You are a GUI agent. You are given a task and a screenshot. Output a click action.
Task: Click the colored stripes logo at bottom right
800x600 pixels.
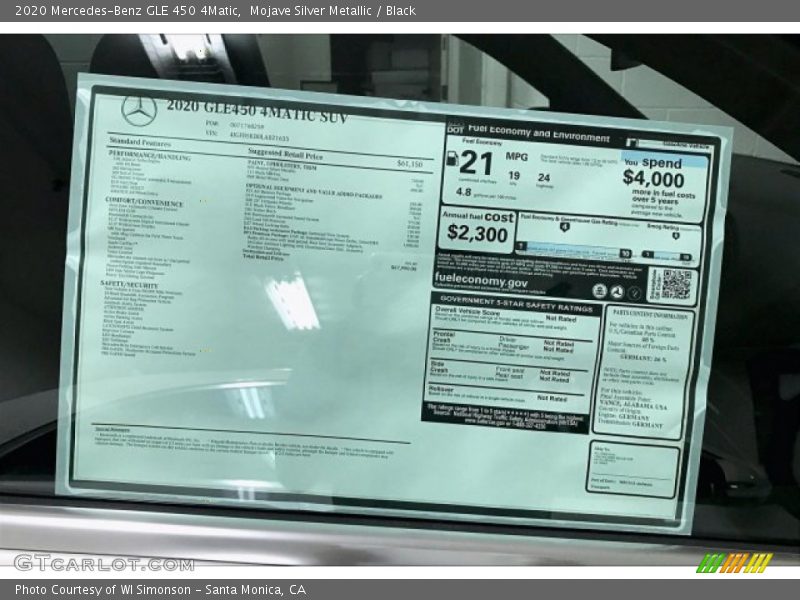[x=734, y=562]
